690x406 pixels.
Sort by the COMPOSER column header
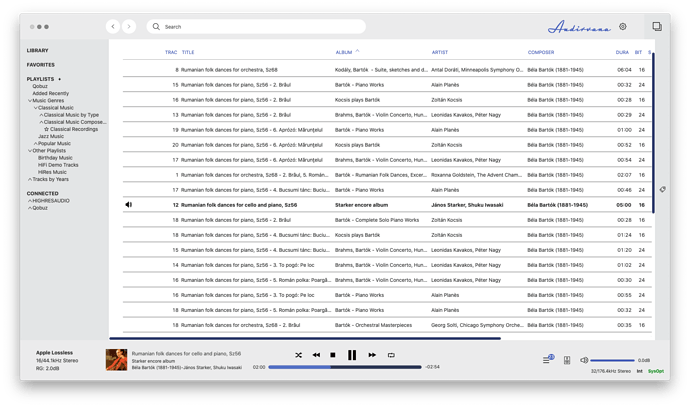[x=541, y=52]
